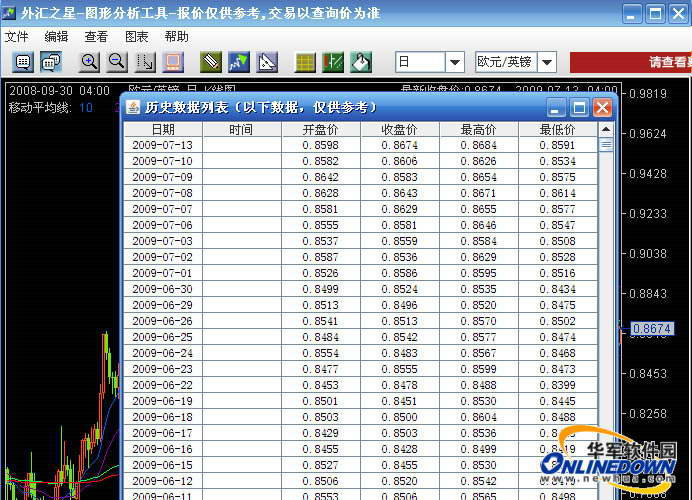Click the history table scrollbar up arrow
Viewport: 692px width, 500px height.
tap(606, 129)
